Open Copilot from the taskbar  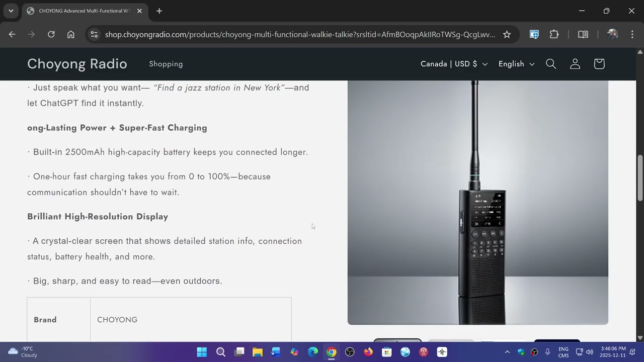pos(294,352)
